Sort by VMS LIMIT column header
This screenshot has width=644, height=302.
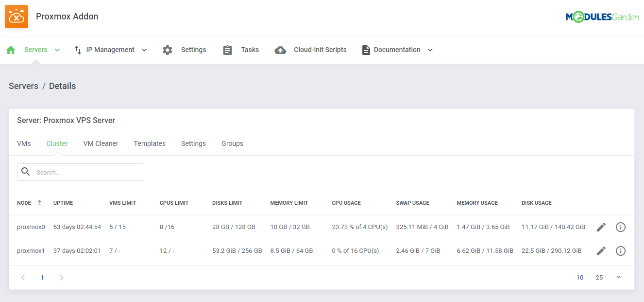tap(122, 203)
